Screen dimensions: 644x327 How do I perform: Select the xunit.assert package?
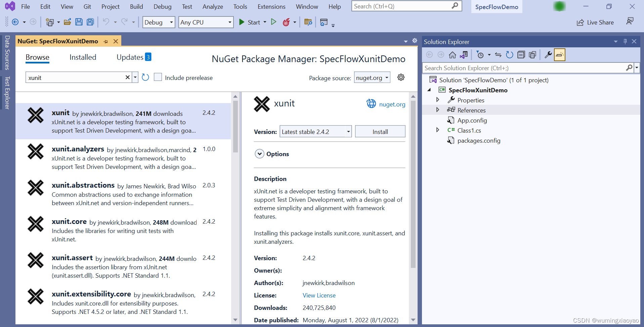point(123,266)
